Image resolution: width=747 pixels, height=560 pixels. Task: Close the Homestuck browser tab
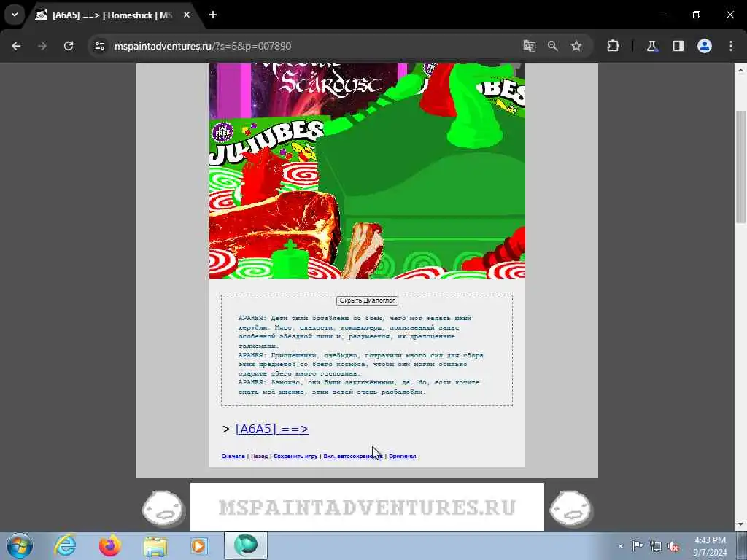coord(187,15)
